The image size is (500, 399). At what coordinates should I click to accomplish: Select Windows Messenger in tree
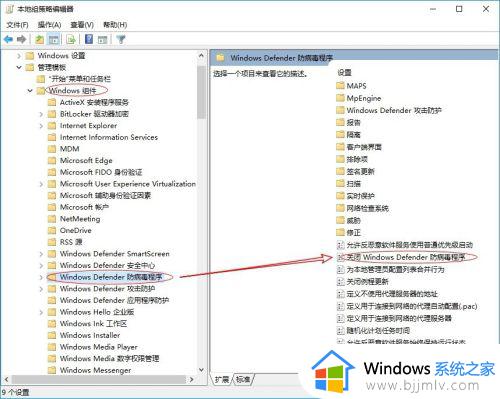pyautogui.click(x=95, y=370)
